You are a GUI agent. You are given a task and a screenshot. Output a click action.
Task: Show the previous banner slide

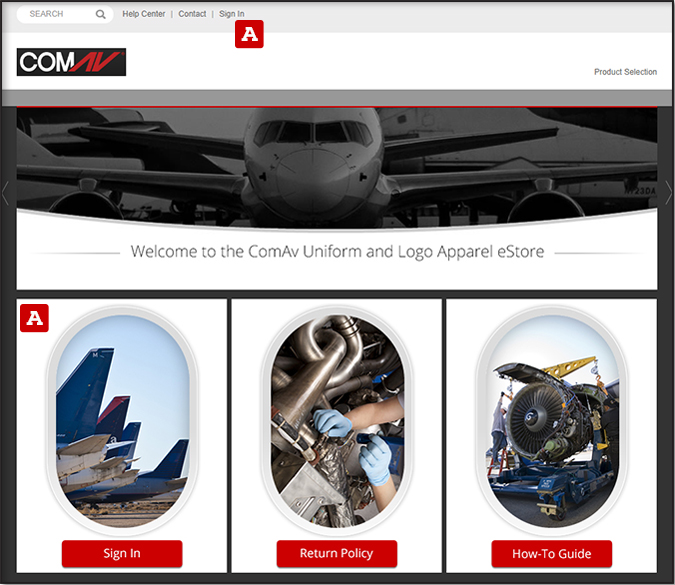pos(5,192)
